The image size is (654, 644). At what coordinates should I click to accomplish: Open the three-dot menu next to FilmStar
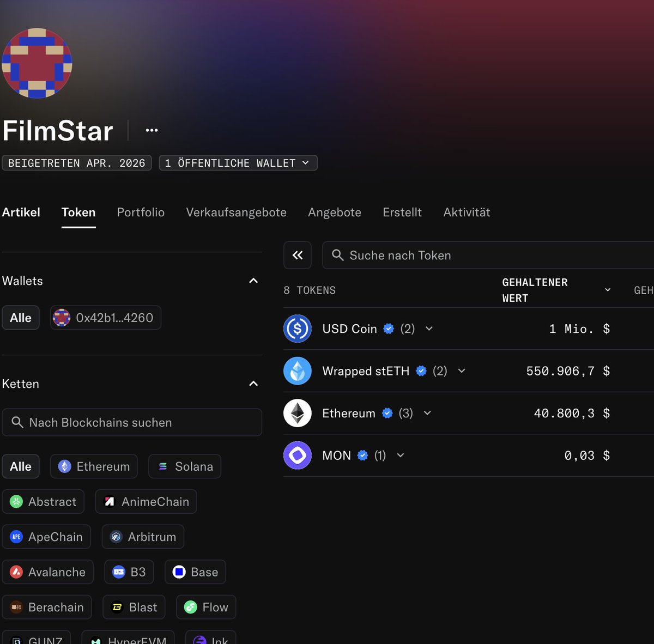[x=152, y=130]
